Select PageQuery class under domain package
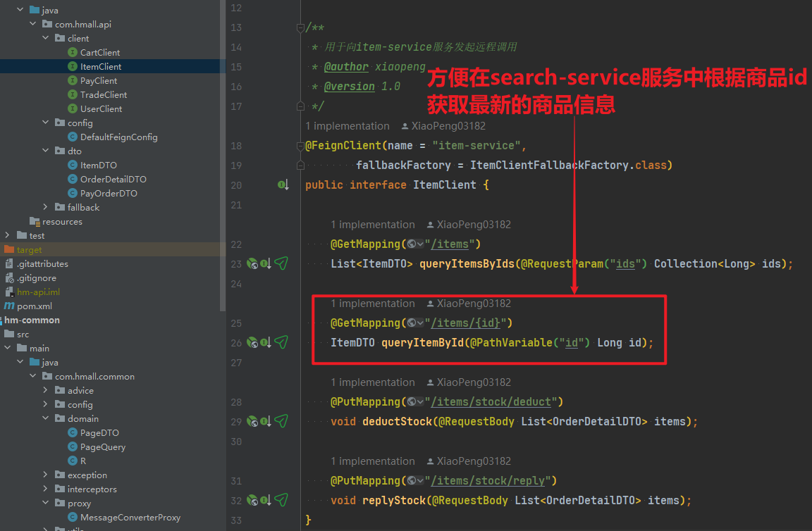This screenshot has height=531, width=812. tap(102, 446)
